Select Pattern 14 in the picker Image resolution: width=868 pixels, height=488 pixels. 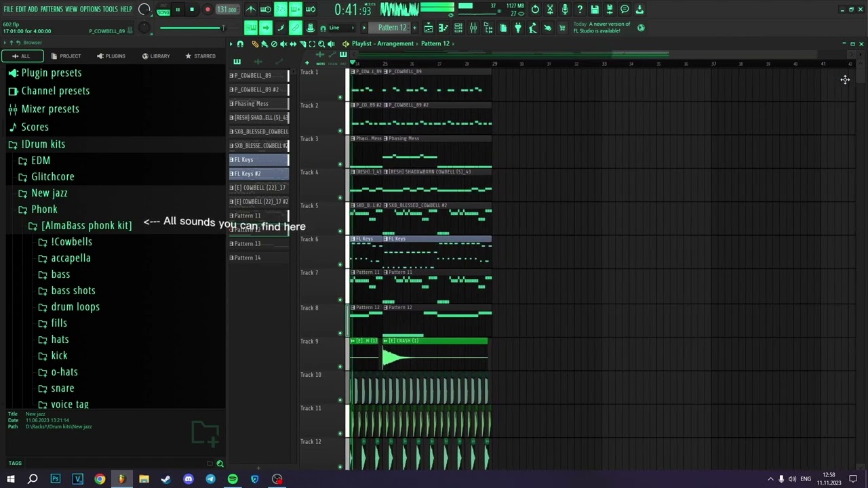258,258
